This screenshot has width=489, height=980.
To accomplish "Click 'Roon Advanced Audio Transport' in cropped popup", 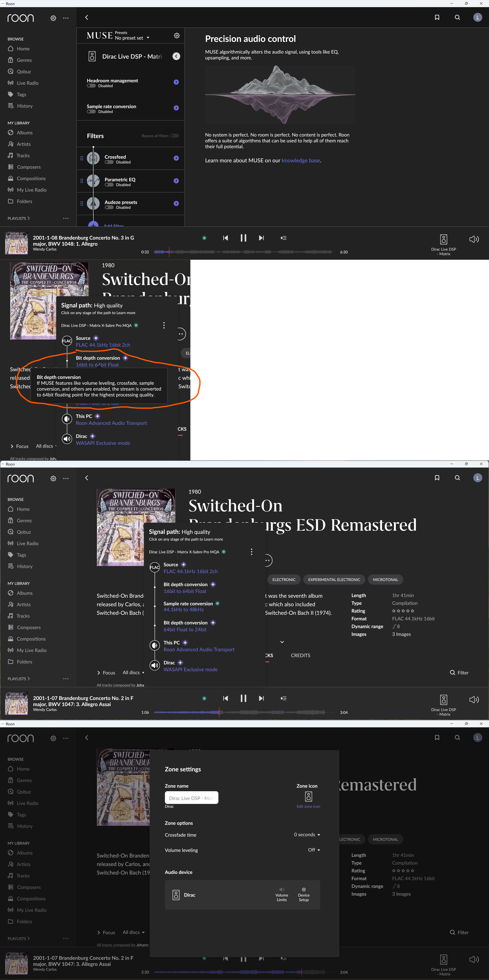I will point(111,423).
